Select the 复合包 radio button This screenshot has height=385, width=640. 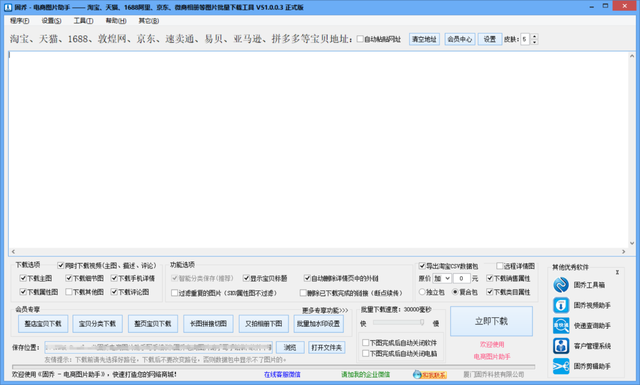click(x=455, y=292)
